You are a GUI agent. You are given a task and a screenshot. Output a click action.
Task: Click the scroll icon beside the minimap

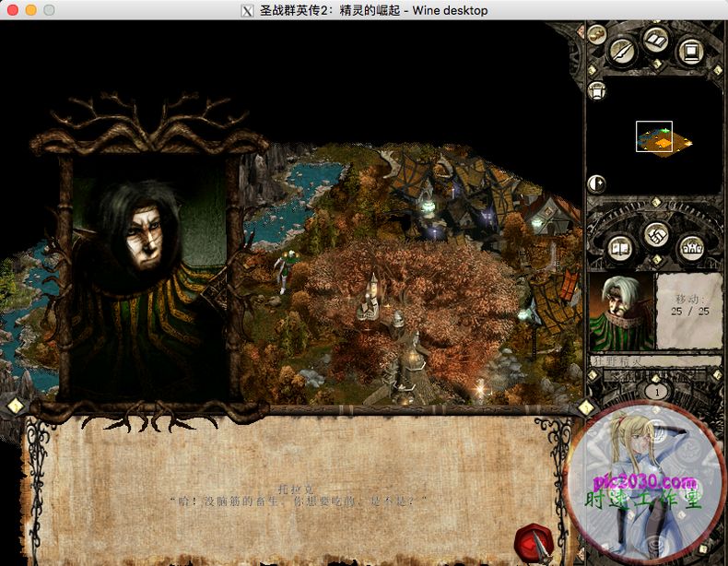tap(596, 91)
